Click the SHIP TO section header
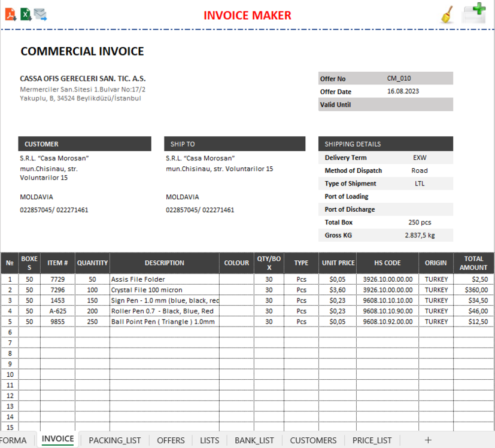This screenshot has height=448, width=495. click(235, 144)
